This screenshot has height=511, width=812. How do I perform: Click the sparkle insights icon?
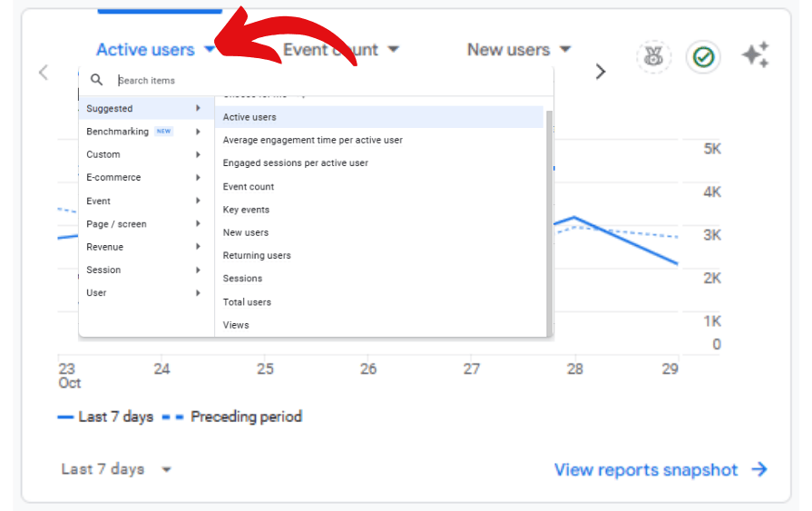click(x=755, y=56)
